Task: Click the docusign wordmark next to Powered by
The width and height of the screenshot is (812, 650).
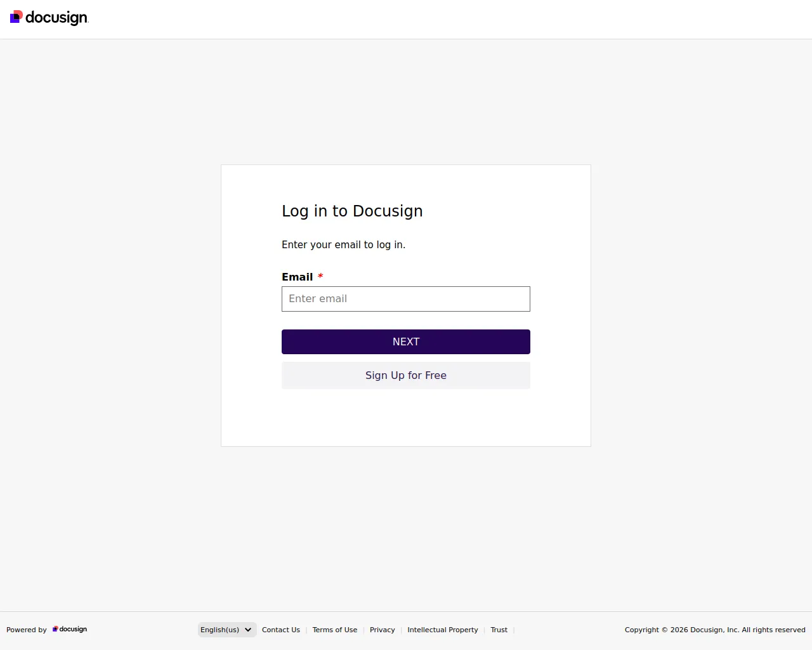Action: (73, 629)
